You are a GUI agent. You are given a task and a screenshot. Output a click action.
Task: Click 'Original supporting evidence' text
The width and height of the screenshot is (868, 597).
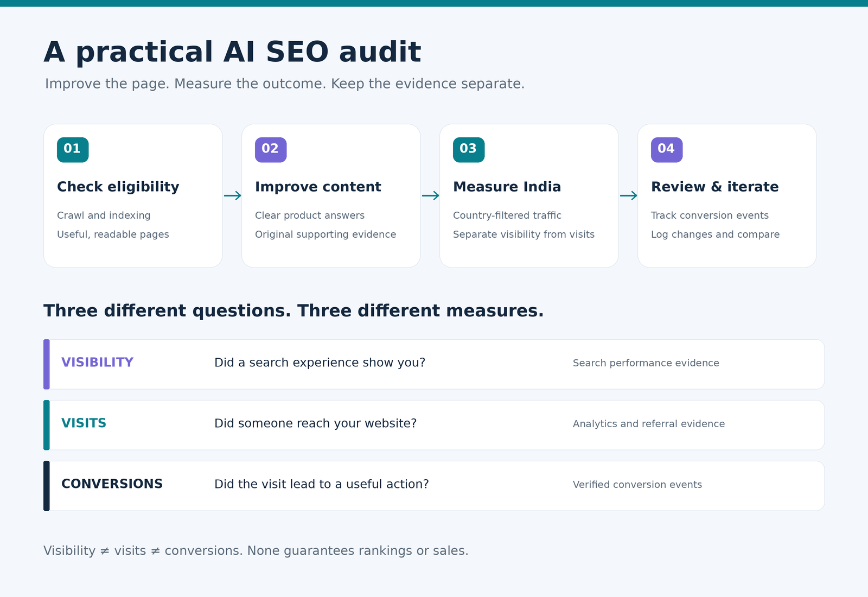325,234
